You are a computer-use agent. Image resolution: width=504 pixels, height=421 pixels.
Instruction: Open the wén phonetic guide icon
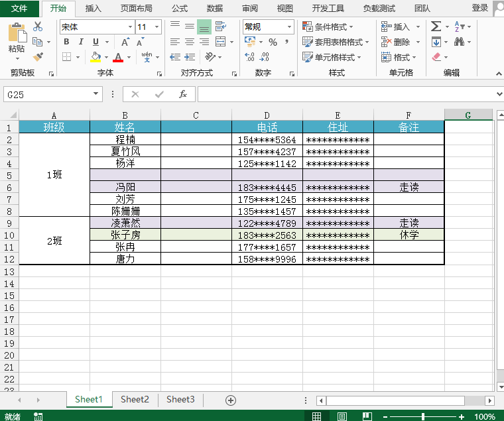tap(147, 57)
